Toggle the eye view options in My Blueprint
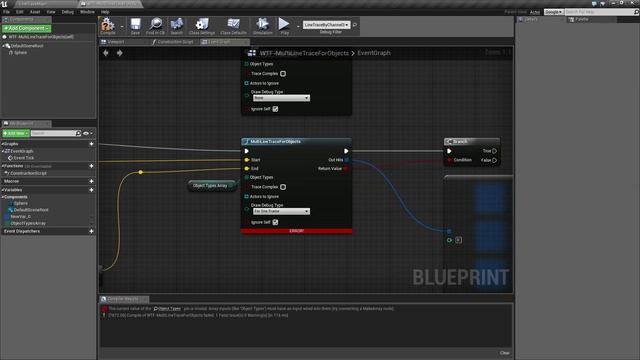 click(x=86, y=133)
